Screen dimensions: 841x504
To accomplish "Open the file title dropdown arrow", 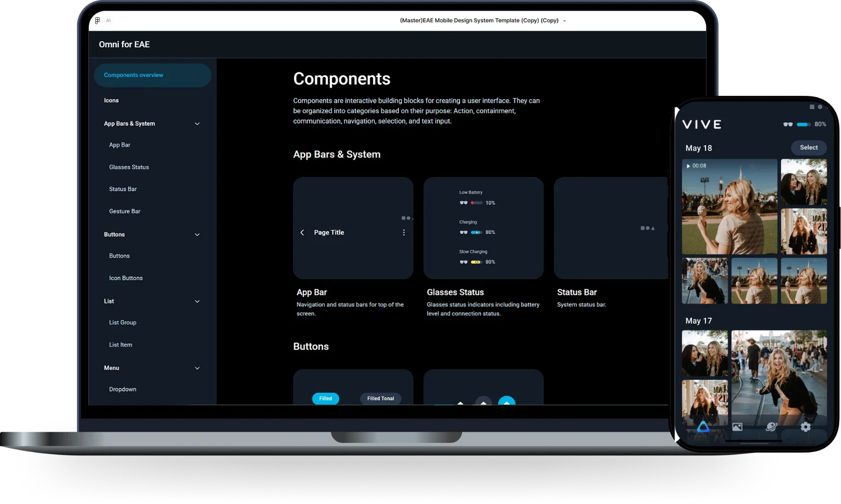I will tap(565, 21).
